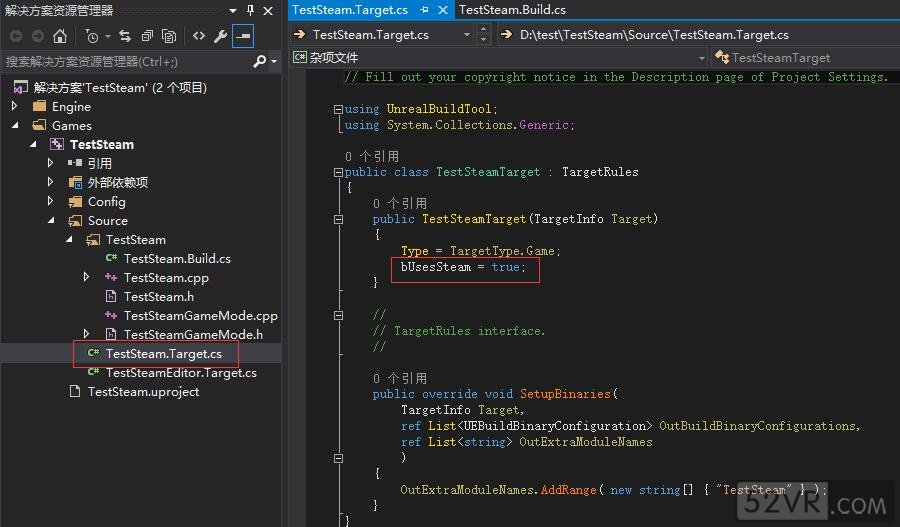Collapse the TestSteamTarget constructor block
Screen dimensions: 900x527
[338, 219]
